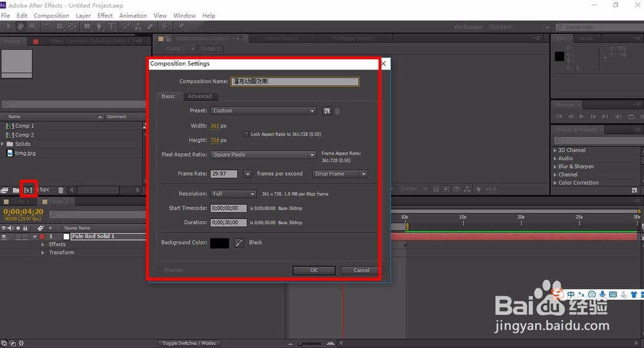Select the Horizontal Type tool

coord(111,26)
